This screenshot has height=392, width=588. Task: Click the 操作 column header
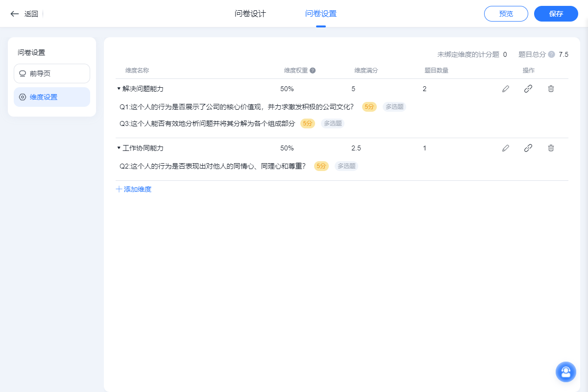(x=529, y=71)
